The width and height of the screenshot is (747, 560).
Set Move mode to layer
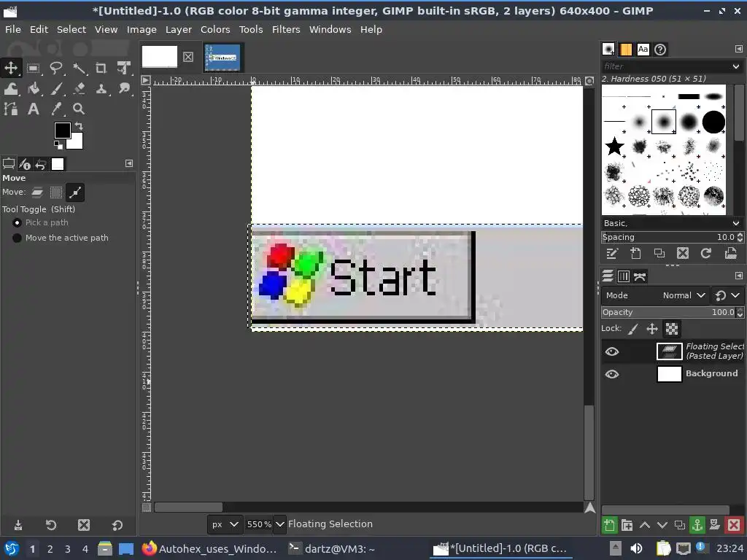[x=37, y=192]
